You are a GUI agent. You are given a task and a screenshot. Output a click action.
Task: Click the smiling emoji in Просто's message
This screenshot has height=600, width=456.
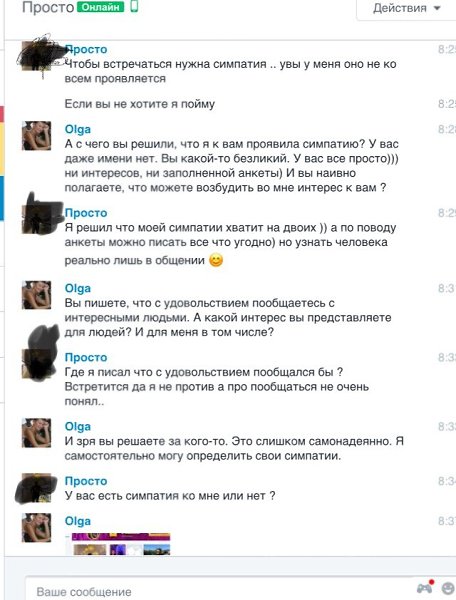pyautogui.click(x=216, y=260)
